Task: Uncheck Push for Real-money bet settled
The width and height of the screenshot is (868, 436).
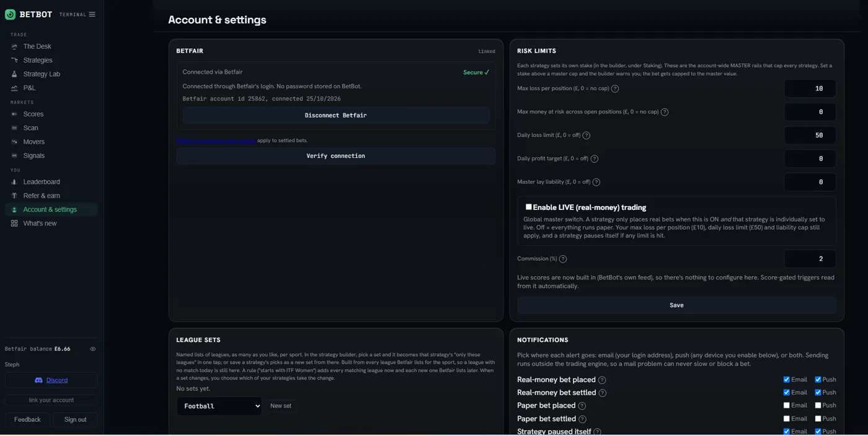Action: pos(818,393)
